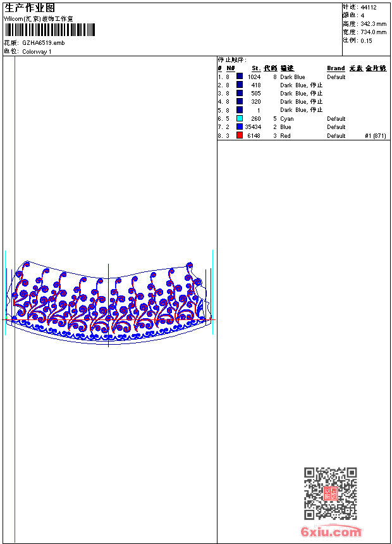Click the 'Blue' description in row 7
This screenshot has height=544, width=392.
point(286,127)
